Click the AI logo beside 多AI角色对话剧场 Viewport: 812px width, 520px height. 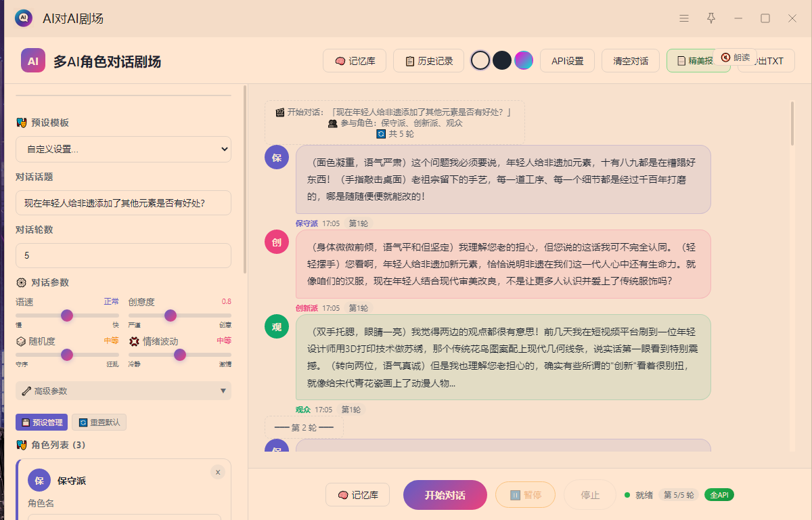click(33, 61)
